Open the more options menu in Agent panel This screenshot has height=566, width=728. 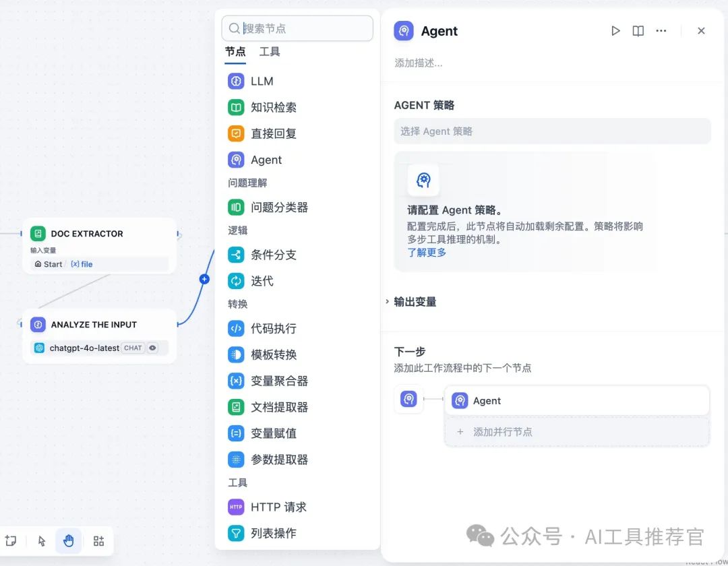point(661,30)
